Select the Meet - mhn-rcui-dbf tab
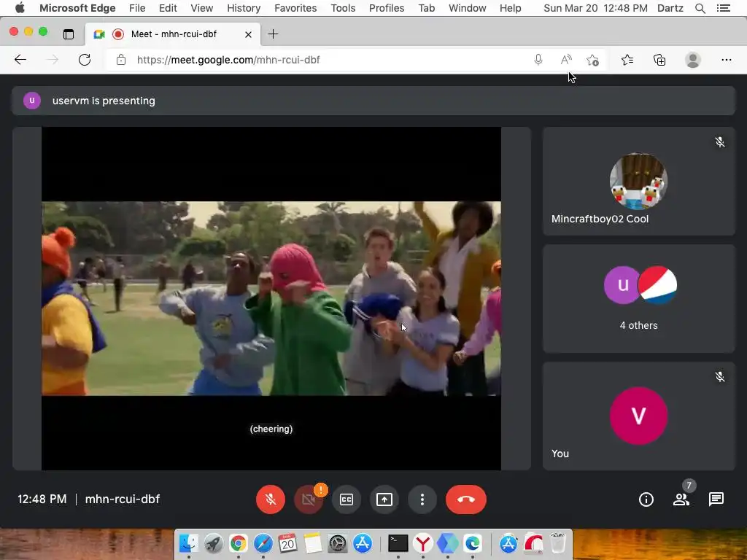The image size is (747, 560). [x=173, y=34]
